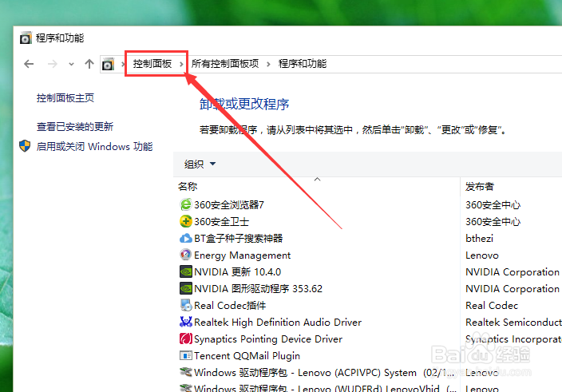Open the 控制面板主页 link
The width and height of the screenshot is (562, 392).
coord(65,98)
